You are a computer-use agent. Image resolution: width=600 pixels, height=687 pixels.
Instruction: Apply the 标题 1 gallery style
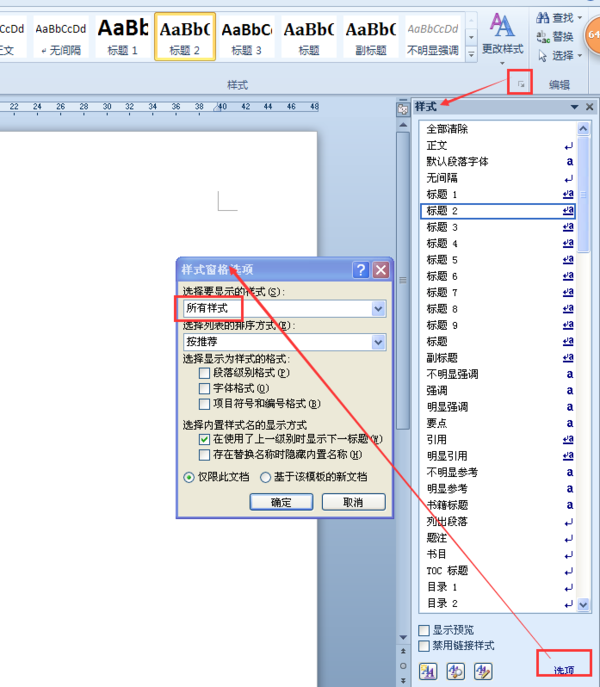[x=123, y=36]
